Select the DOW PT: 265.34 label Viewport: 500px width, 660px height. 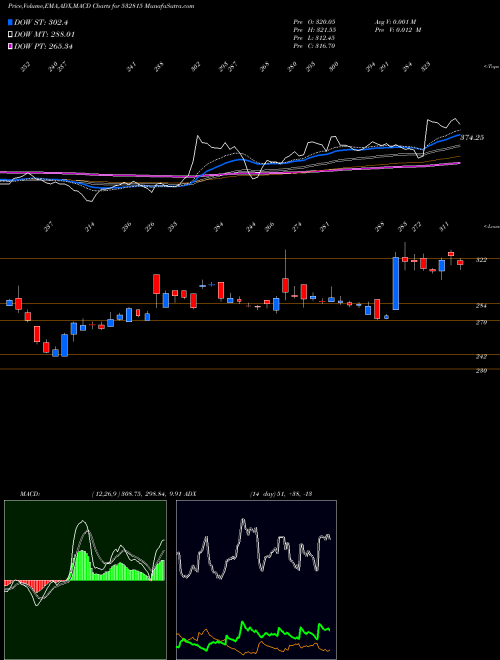43,46
